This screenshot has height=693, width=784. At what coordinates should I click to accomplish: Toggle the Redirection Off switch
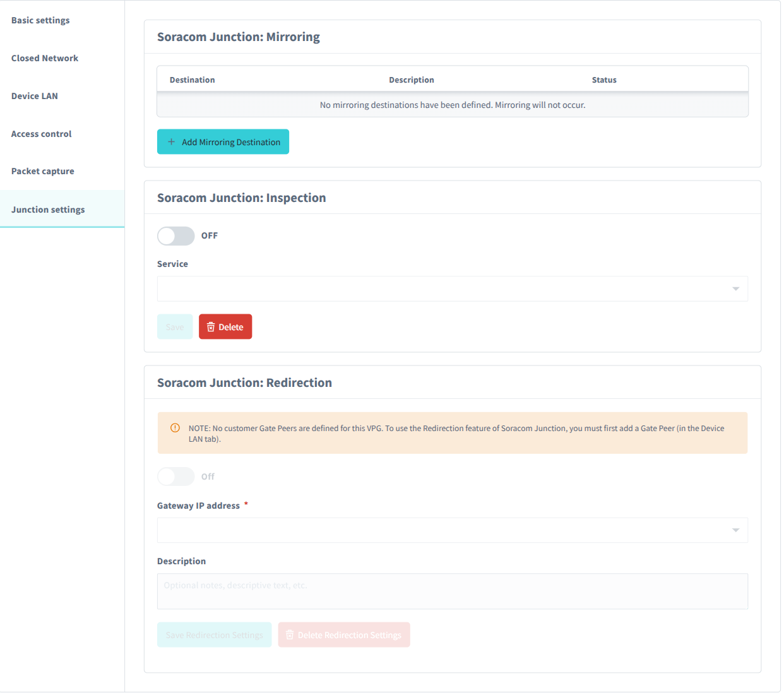(x=175, y=477)
